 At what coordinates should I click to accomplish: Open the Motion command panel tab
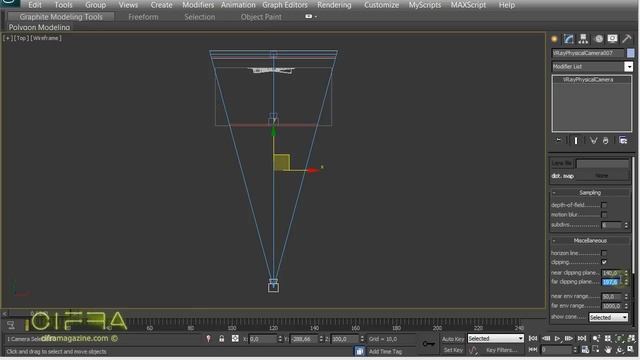pos(598,39)
